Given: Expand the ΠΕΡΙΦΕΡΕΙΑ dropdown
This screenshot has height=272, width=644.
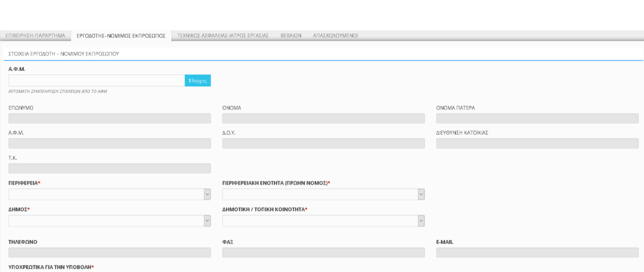Looking at the screenshot, I should [110, 195].
